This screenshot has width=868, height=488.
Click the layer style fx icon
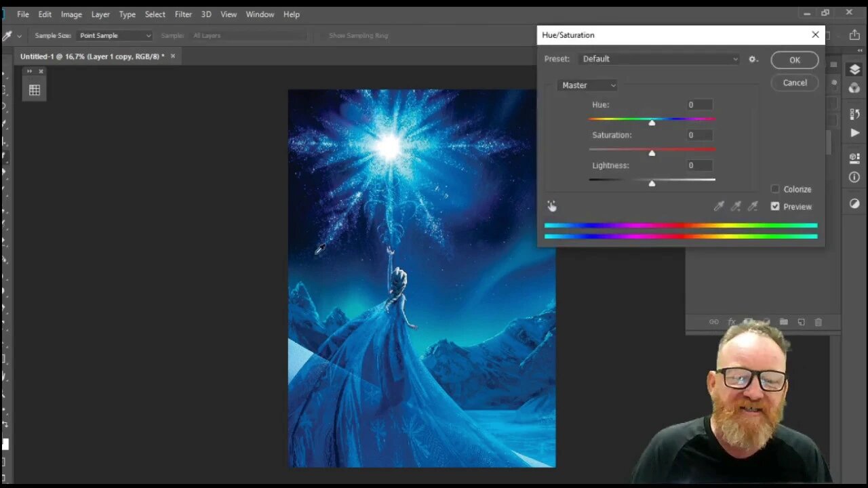coord(732,322)
